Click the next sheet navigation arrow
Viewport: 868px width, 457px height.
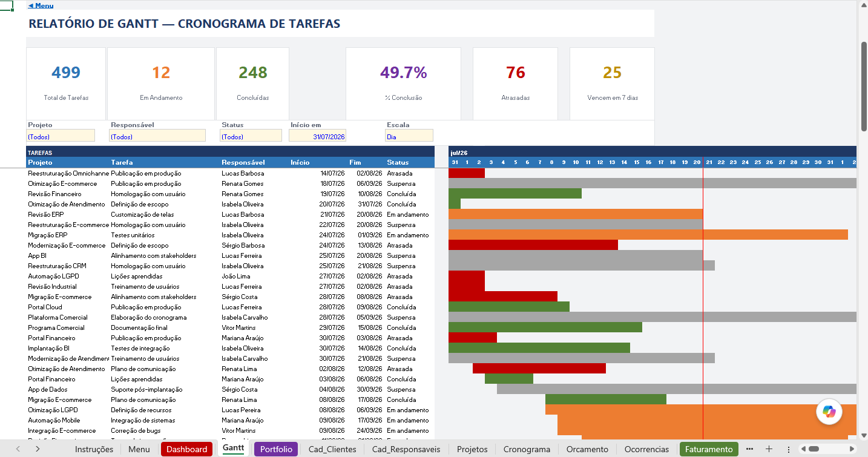[38, 449]
